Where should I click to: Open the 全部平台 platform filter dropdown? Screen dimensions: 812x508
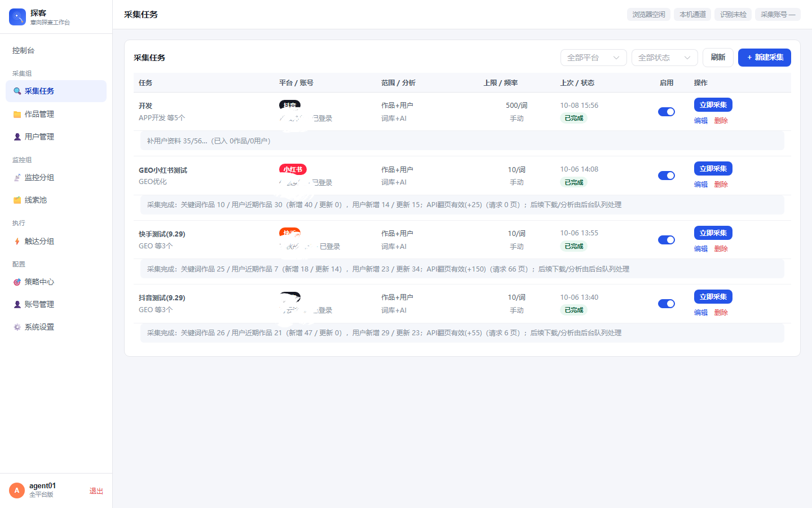593,58
